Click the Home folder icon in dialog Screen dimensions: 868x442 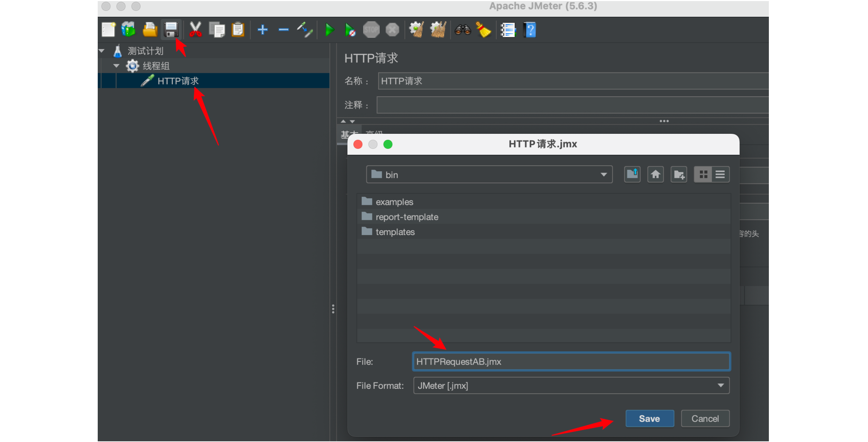pos(655,174)
